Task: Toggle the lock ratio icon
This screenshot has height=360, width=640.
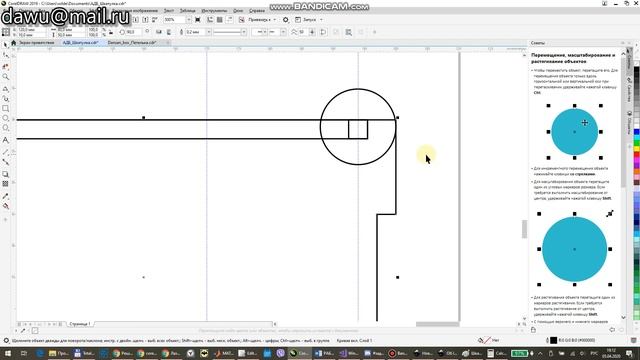Action: click(x=111, y=32)
